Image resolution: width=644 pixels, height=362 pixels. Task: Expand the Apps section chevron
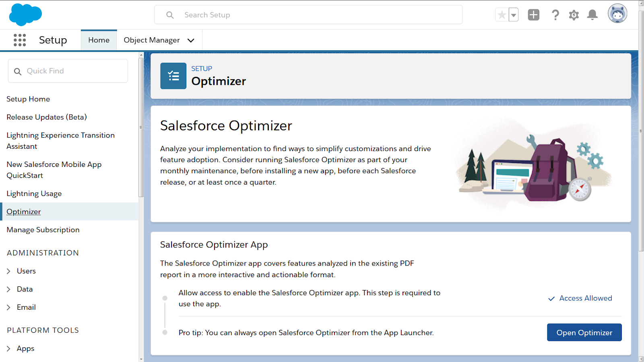click(x=8, y=348)
